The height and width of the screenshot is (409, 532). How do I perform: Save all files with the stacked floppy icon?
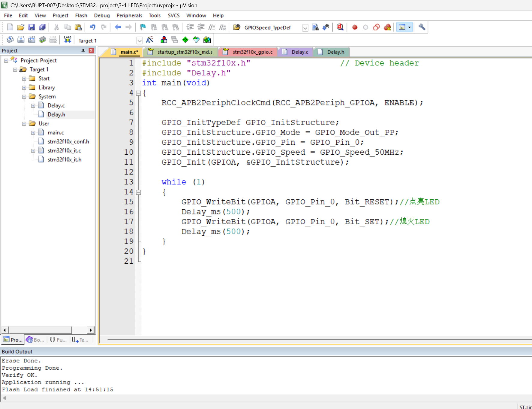point(42,27)
